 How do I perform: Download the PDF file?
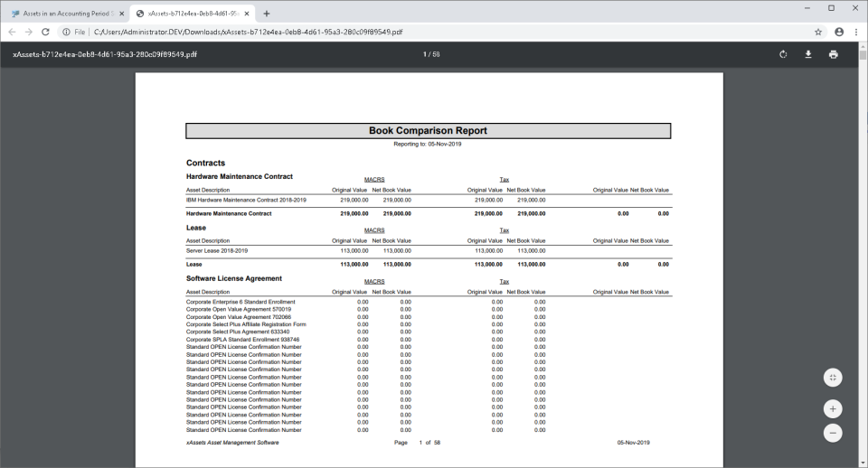coord(808,54)
